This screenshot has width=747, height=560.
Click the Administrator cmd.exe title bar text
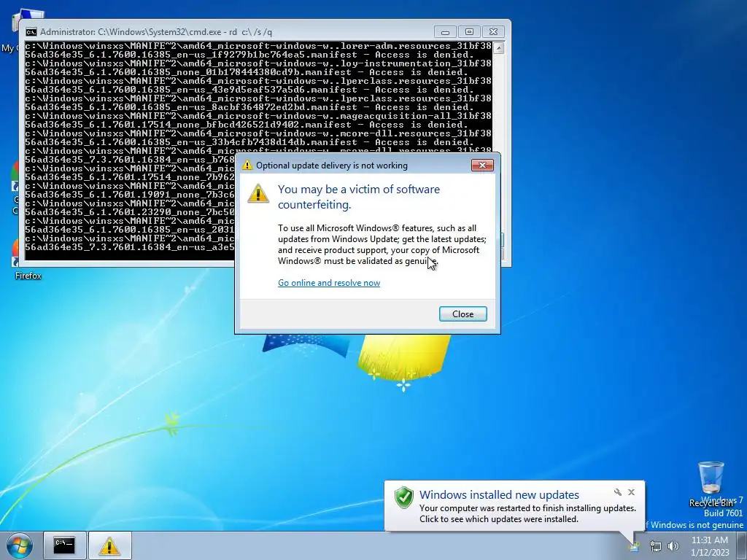(156, 32)
